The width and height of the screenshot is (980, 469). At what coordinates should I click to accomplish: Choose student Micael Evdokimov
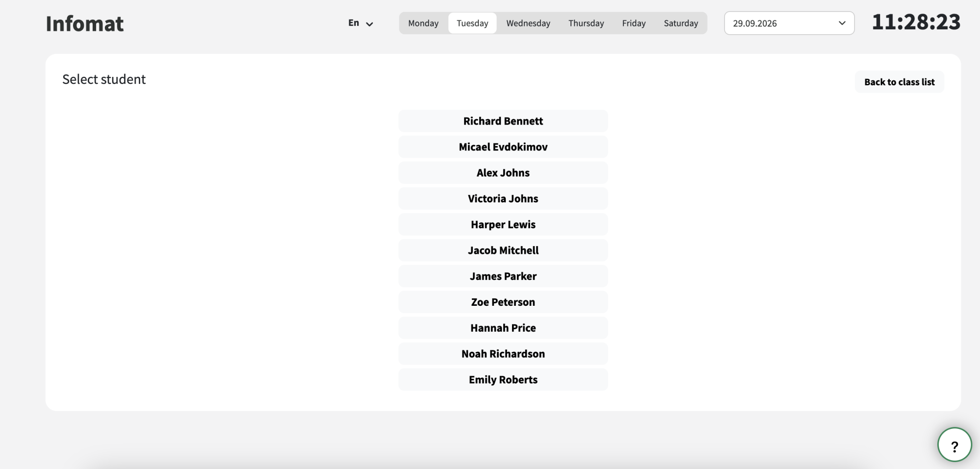point(503,147)
